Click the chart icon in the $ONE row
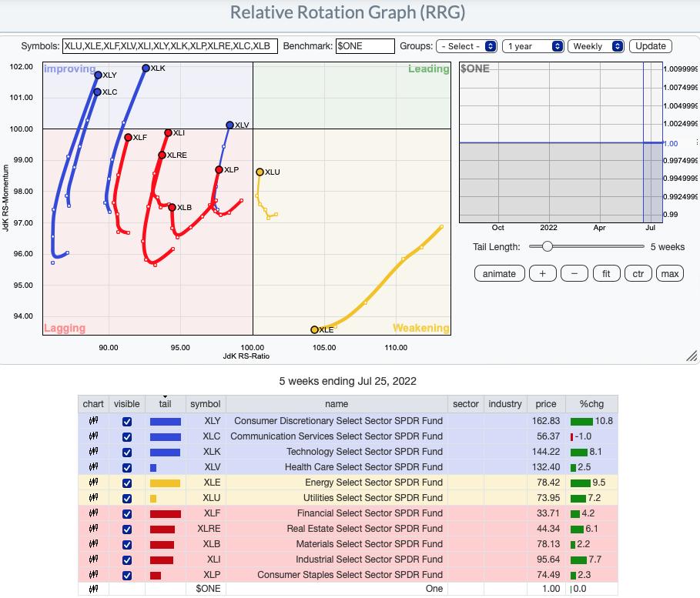This screenshot has height=598, width=700. tap(93, 589)
